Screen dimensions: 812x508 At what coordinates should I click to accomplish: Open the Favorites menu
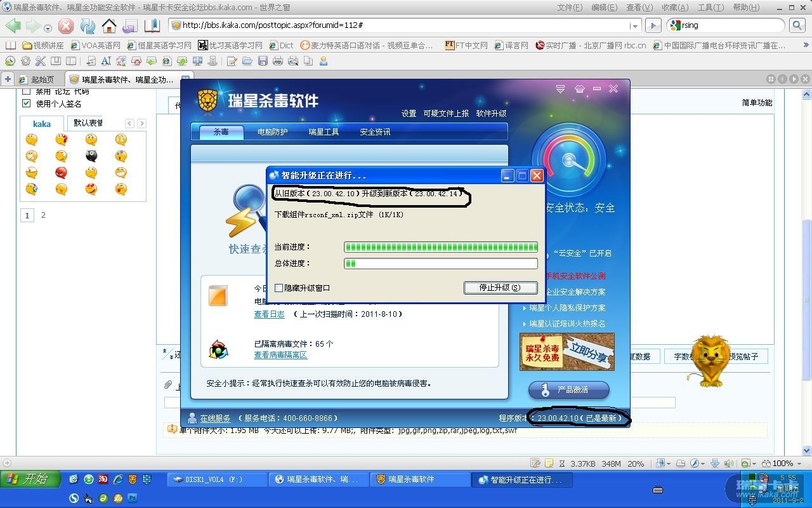tap(675, 8)
